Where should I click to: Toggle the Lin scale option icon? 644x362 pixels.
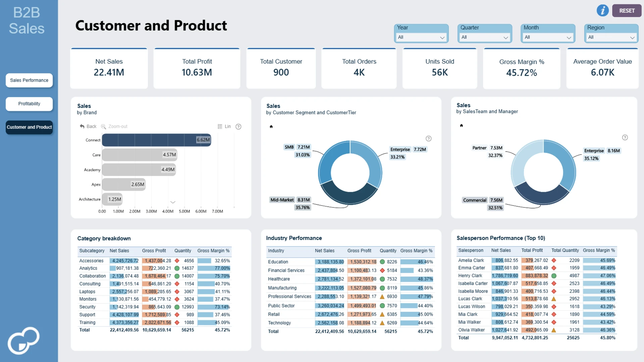point(220,126)
